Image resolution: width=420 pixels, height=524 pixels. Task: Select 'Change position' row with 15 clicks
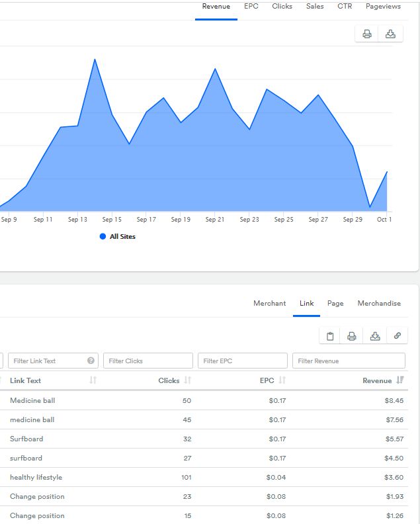point(204,515)
